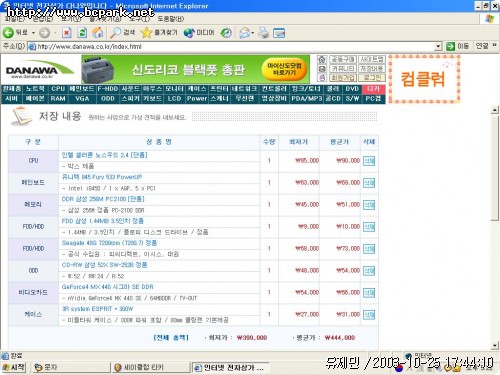Viewport: 500px width, 375px height.
Task: Click the Forward arrow icon in toolbar
Action: coord(44,33)
